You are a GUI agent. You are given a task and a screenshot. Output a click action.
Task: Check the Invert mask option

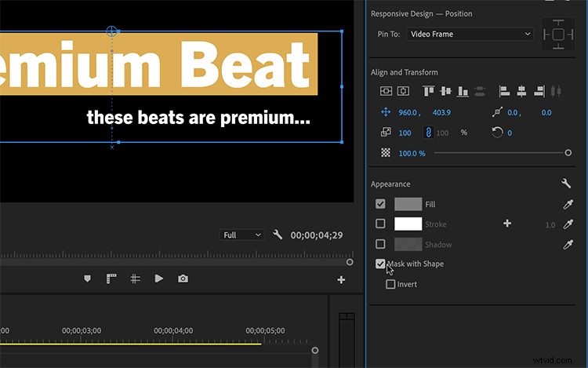390,284
